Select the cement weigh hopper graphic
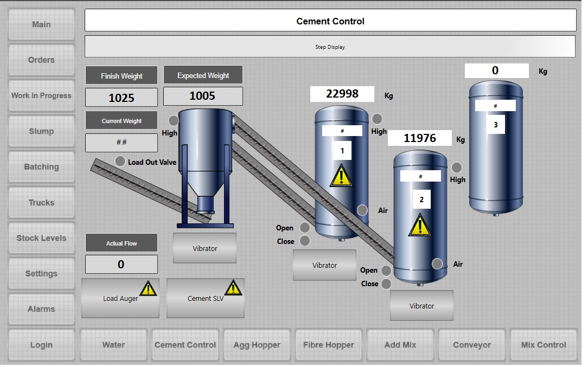The height and width of the screenshot is (367, 588). click(x=206, y=163)
